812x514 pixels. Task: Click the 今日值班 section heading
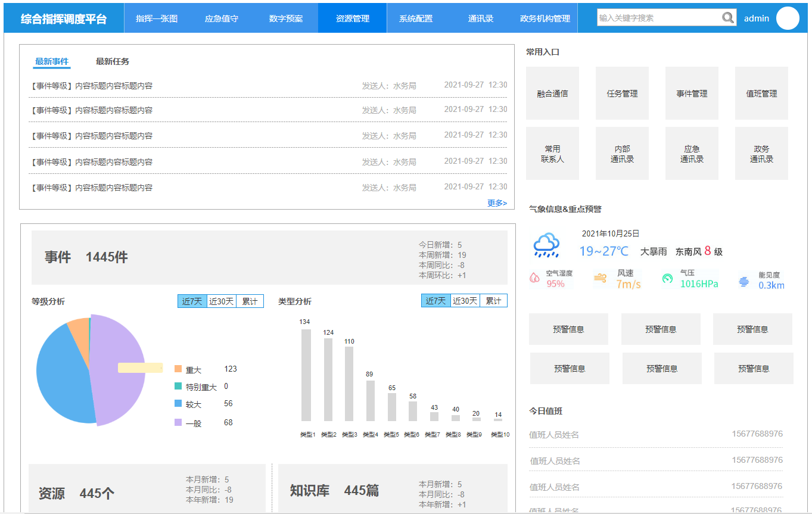click(x=546, y=411)
